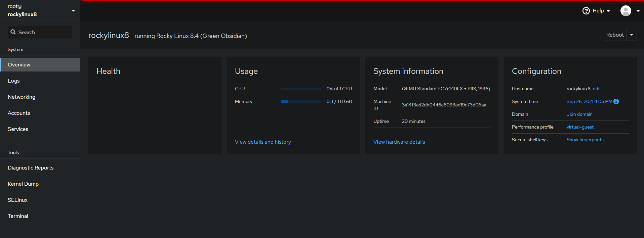Click the search magnifier icon

pyautogui.click(x=13, y=32)
